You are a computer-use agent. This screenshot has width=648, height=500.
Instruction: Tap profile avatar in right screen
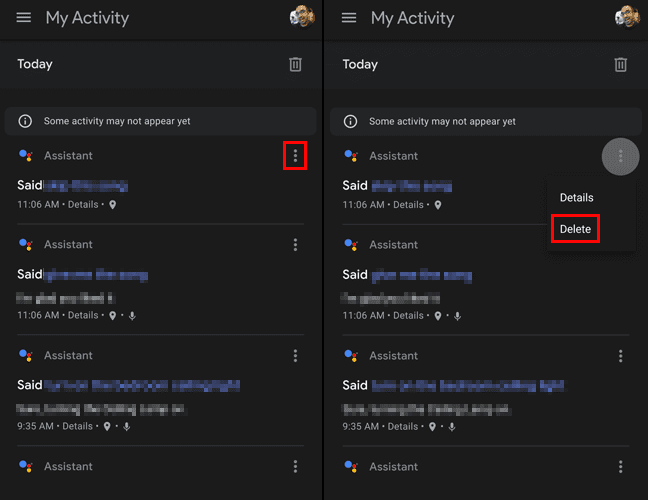tap(627, 17)
